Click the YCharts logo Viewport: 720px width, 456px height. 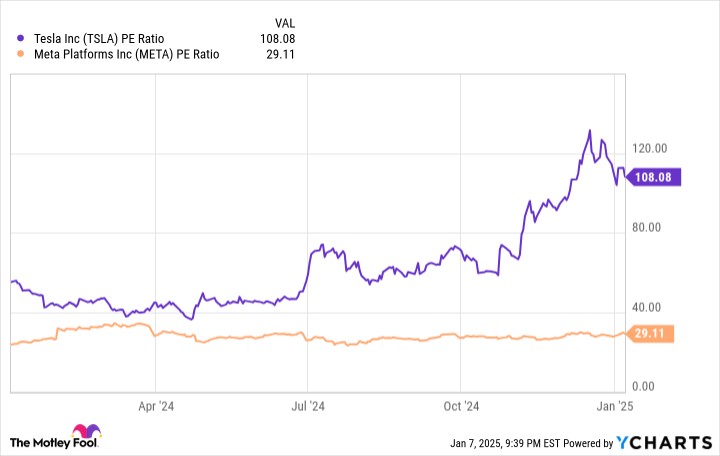pos(664,443)
